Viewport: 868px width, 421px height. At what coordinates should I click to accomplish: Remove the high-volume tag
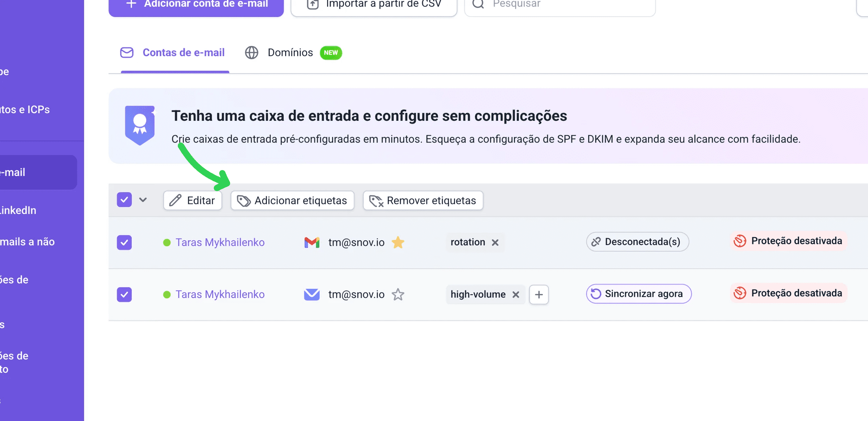pyautogui.click(x=516, y=294)
